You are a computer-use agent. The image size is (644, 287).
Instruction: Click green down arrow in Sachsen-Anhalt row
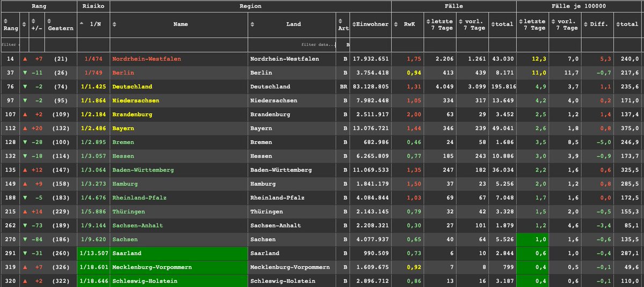[25, 225]
